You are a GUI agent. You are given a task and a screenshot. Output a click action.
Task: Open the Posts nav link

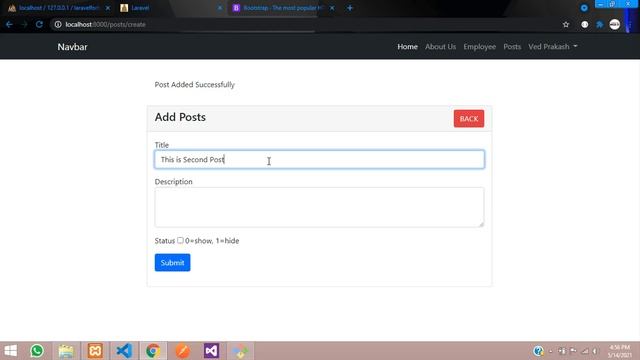[512, 47]
